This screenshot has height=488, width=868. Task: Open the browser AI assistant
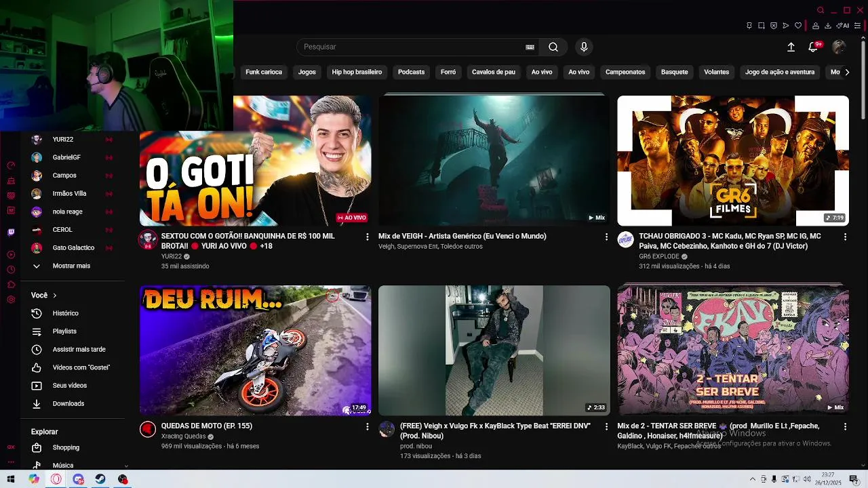click(843, 26)
